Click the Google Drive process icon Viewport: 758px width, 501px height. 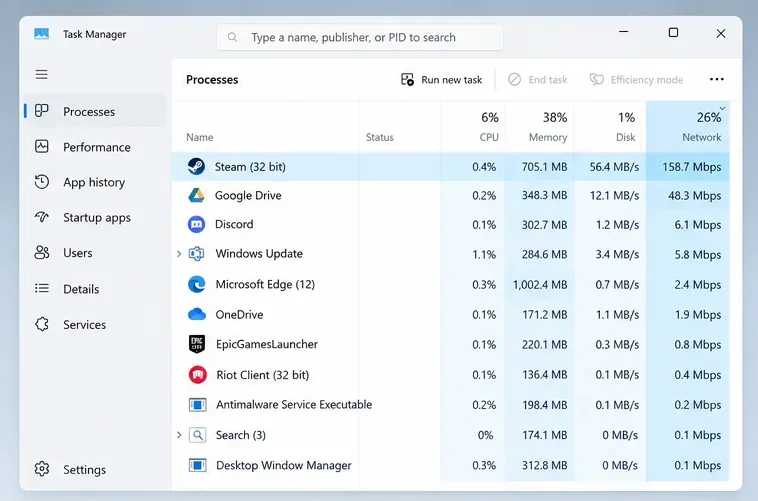tap(196, 195)
